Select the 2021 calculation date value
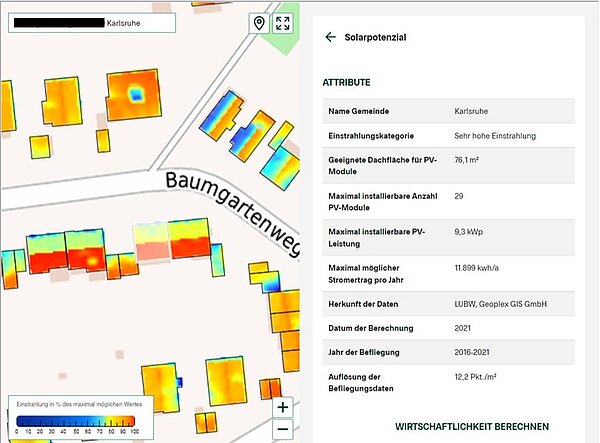This screenshot has width=600, height=443. click(x=462, y=328)
